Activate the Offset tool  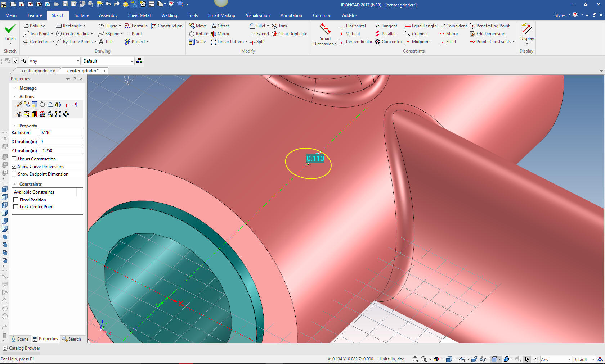pos(220,26)
